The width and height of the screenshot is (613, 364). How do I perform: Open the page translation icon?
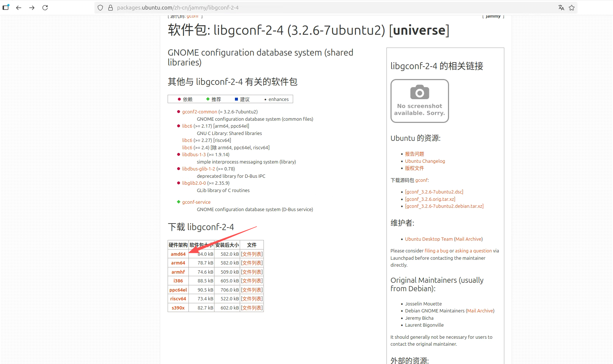tap(561, 7)
